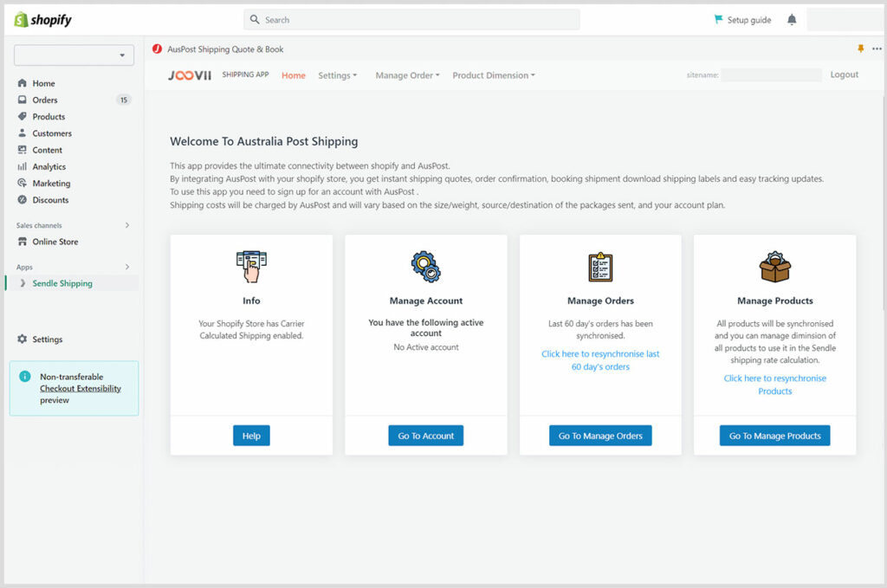Click the Manage Orders clipboard illustration
Screen dimensions: 887x588
tap(600, 267)
